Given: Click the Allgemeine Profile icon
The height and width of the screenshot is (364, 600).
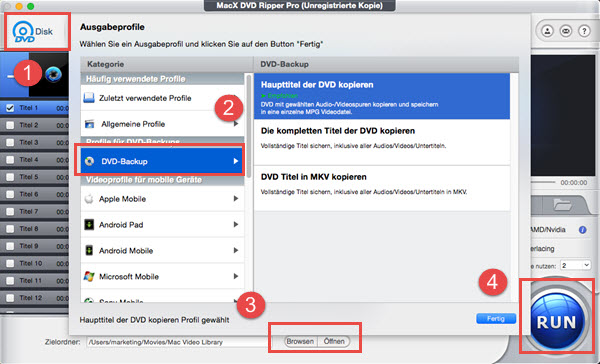Looking at the screenshot, I should click(x=89, y=124).
